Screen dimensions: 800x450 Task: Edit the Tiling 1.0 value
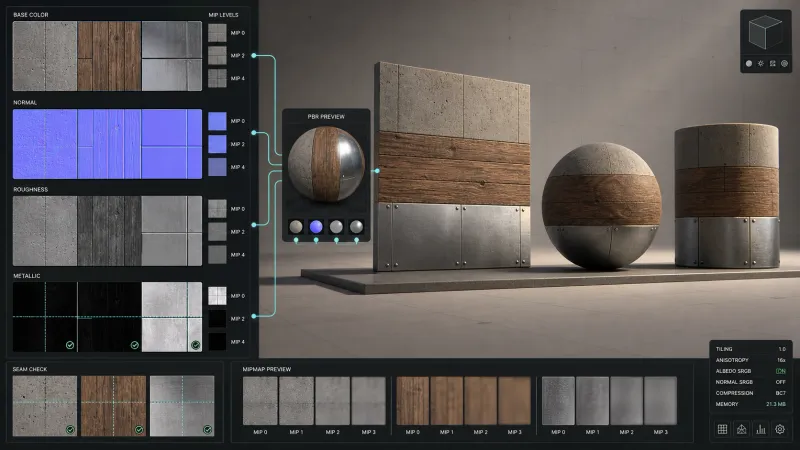pos(782,349)
